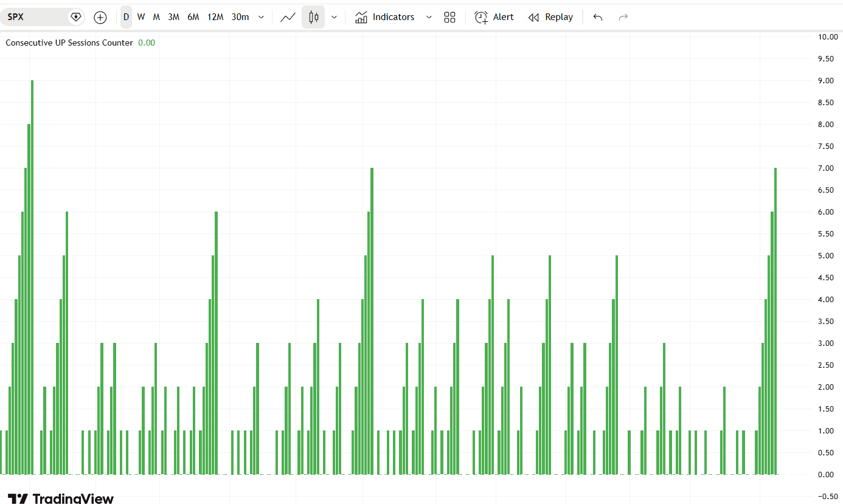Screen dimensions: 843x504
Task: Open the Indicators dialog
Action: (385, 17)
